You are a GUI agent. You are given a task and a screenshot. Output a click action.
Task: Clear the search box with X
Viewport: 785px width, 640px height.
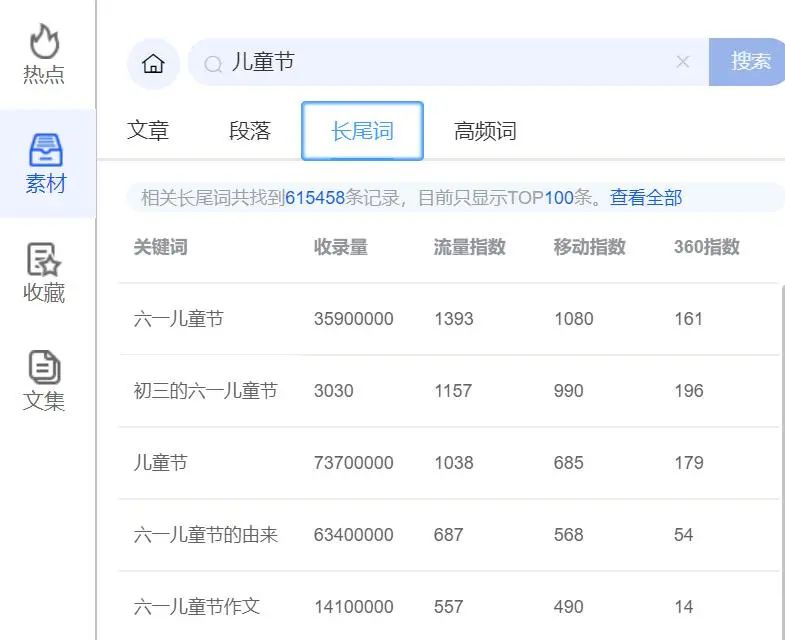[x=683, y=62]
